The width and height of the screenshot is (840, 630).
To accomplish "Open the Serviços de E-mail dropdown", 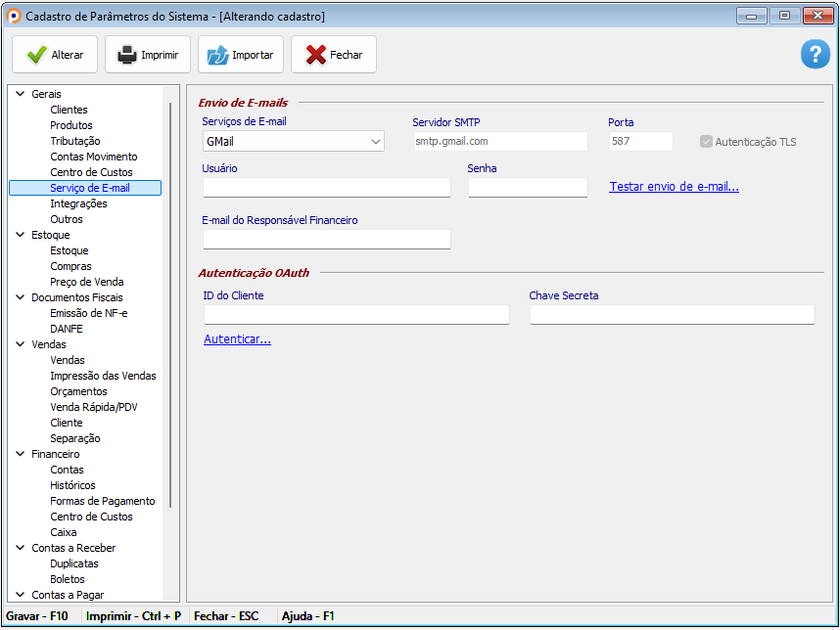I will [376, 142].
